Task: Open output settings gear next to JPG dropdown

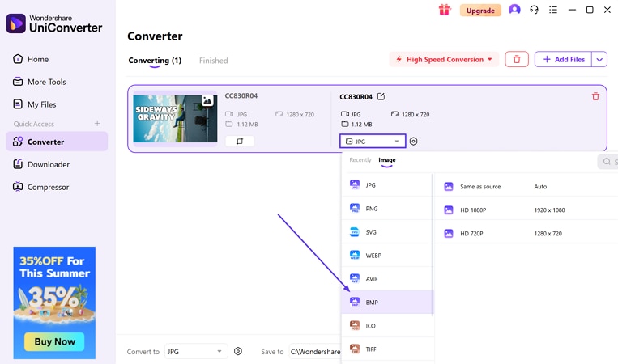Action: pyautogui.click(x=413, y=142)
